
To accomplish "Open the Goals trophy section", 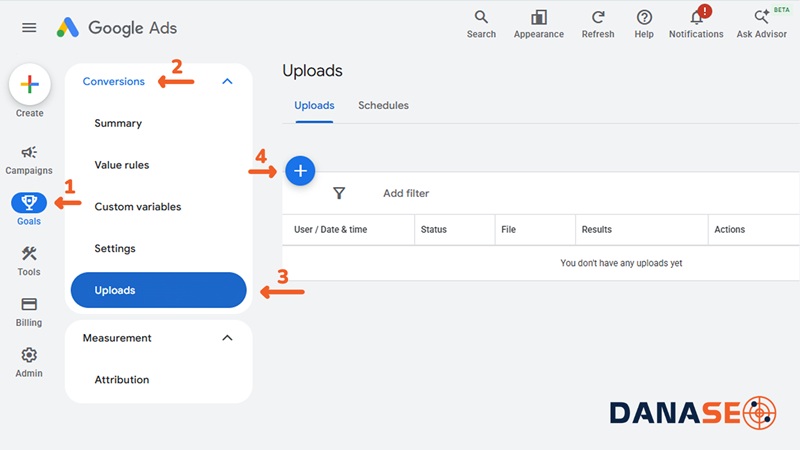I will point(29,209).
